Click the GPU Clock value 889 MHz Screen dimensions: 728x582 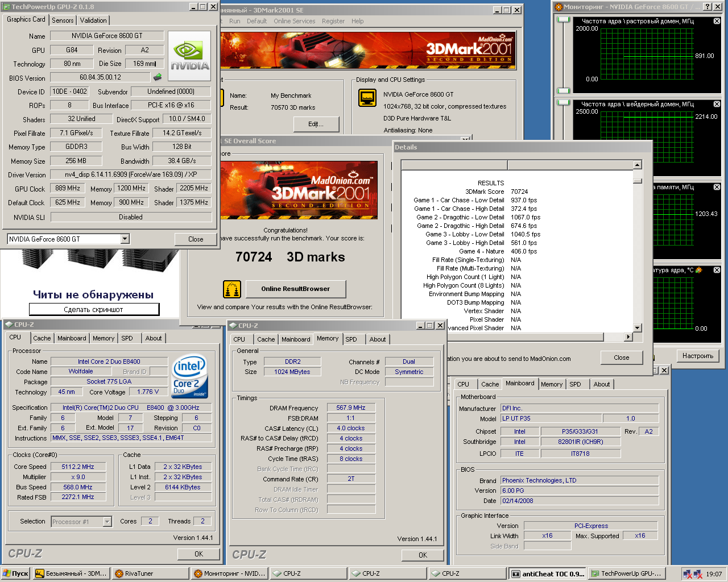click(68, 189)
